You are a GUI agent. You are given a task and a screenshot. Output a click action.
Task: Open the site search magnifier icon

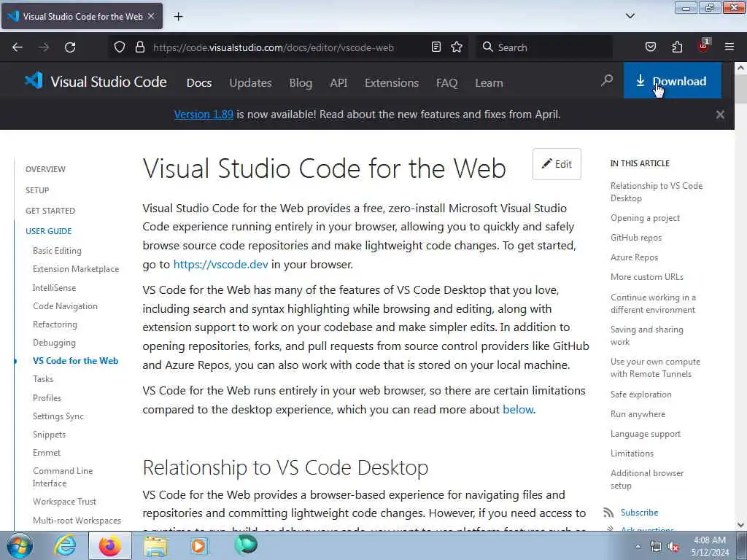607,80
